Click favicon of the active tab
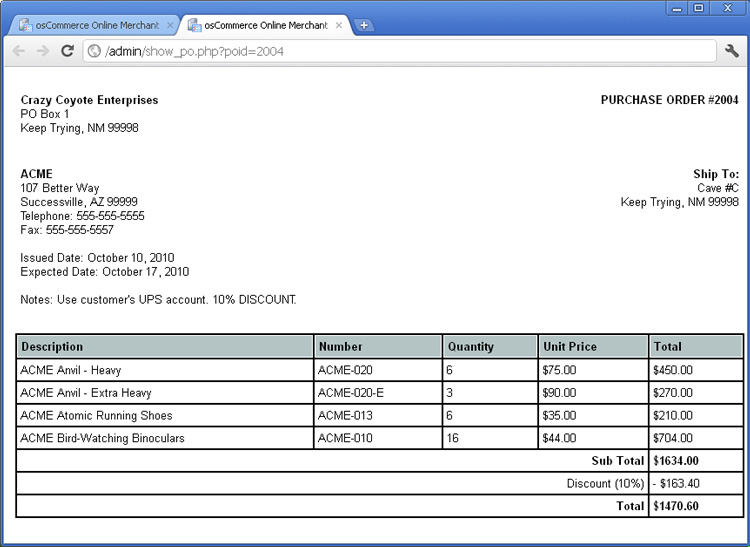 tap(194, 25)
